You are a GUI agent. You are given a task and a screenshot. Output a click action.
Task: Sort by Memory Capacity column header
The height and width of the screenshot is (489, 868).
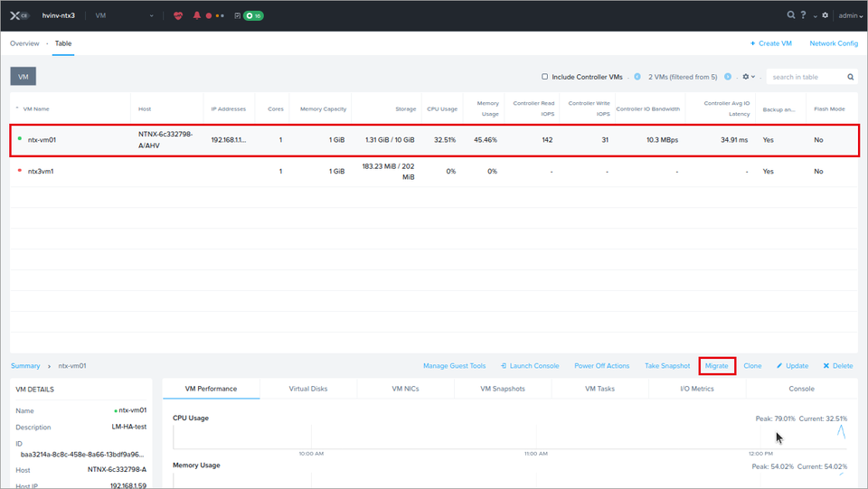coord(323,109)
